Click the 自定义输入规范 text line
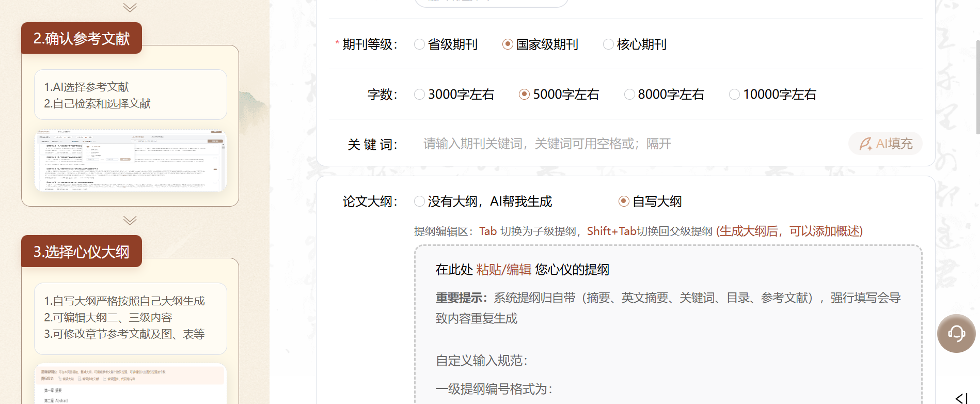Image resolution: width=980 pixels, height=404 pixels. click(482, 361)
